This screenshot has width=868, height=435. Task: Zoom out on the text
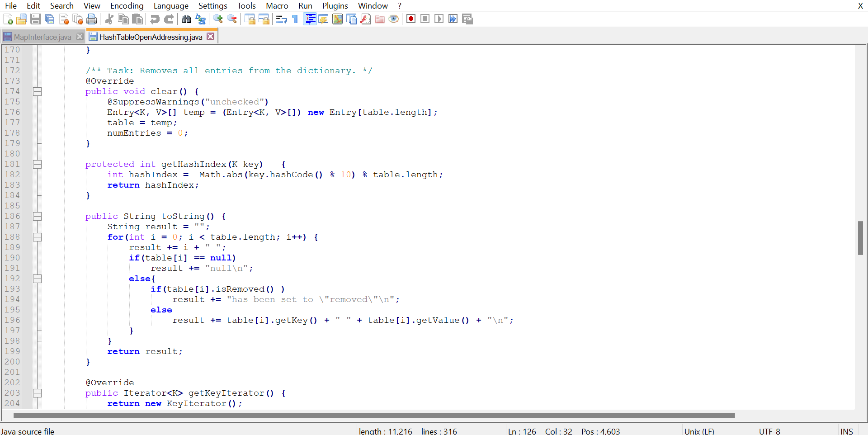(x=232, y=19)
